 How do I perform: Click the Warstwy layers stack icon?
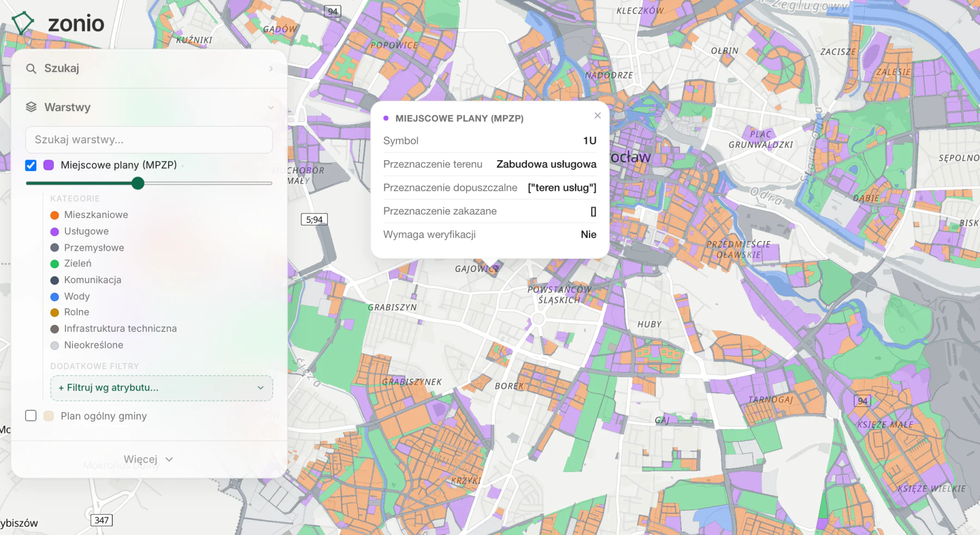31,107
